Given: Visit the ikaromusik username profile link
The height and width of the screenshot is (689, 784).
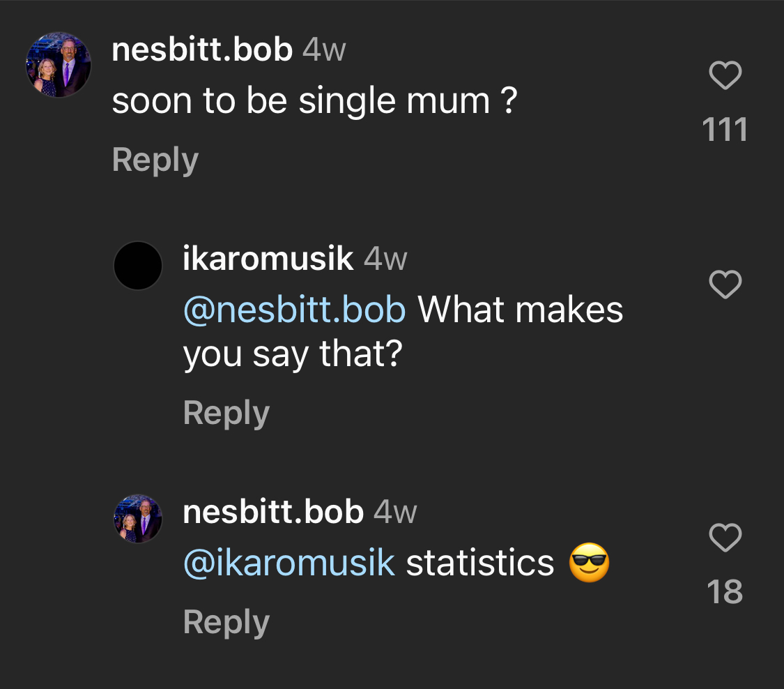Looking at the screenshot, I should click(x=268, y=259).
